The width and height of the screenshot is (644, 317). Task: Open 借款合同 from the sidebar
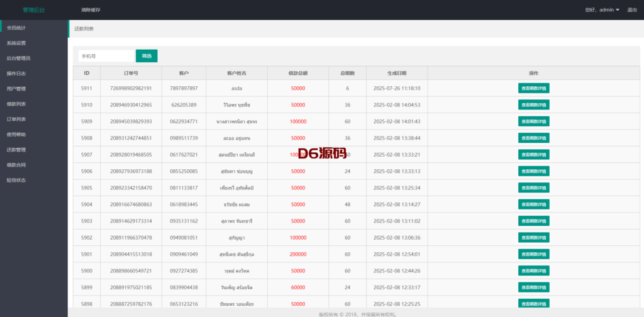click(x=16, y=165)
